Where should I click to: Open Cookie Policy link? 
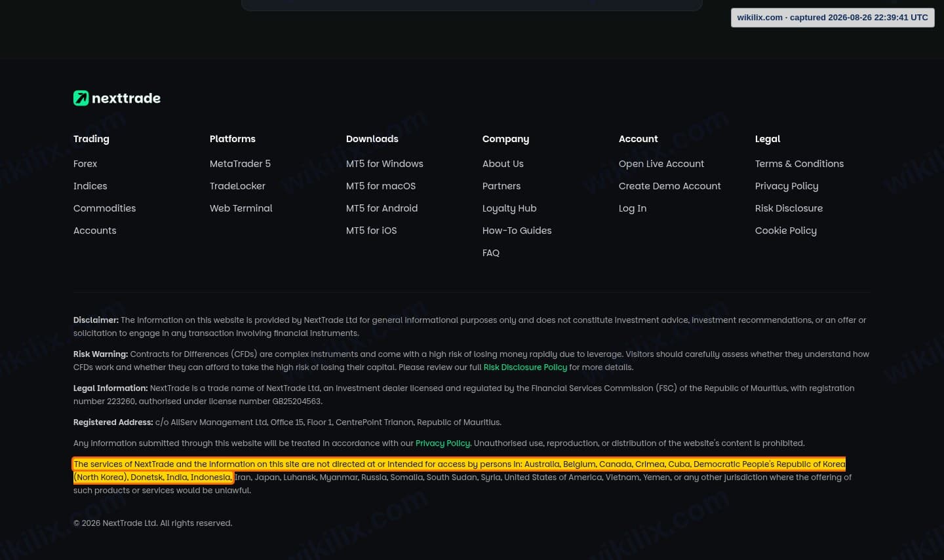click(x=786, y=231)
